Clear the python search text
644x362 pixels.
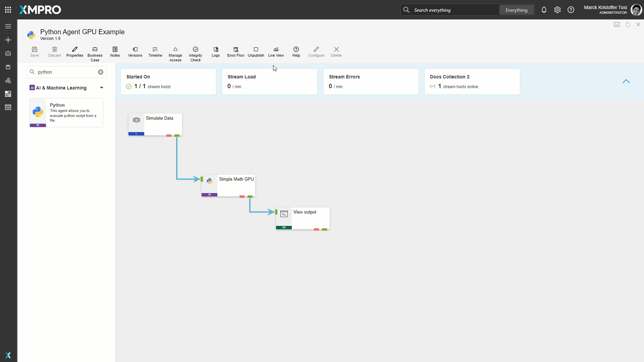tap(100, 72)
